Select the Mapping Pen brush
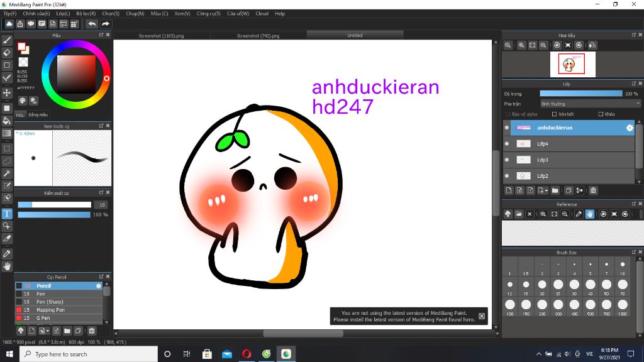Viewport: 644px width, 362px height. coord(58,310)
